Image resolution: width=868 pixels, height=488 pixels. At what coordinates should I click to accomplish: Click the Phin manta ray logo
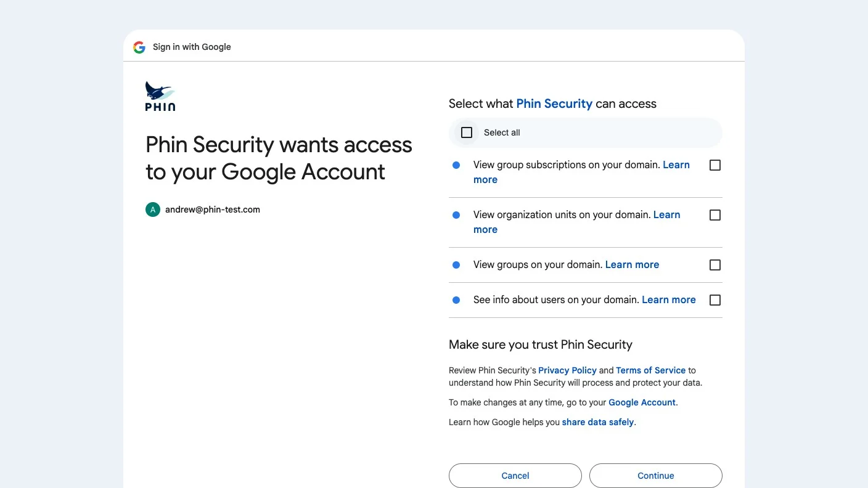(160, 96)
